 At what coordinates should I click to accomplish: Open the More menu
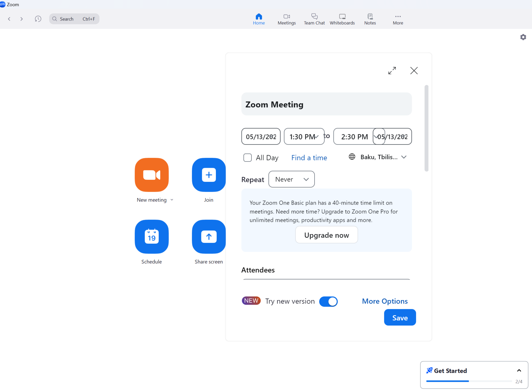[x=397, y=19]
